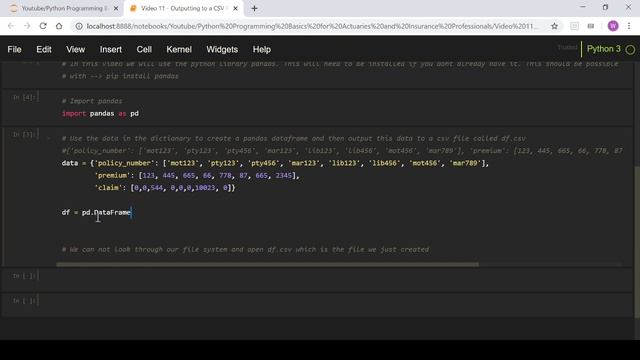Click the 'policy_number' data dictionary line
Viewport: 640px width, 360px height.
(275, 163)
